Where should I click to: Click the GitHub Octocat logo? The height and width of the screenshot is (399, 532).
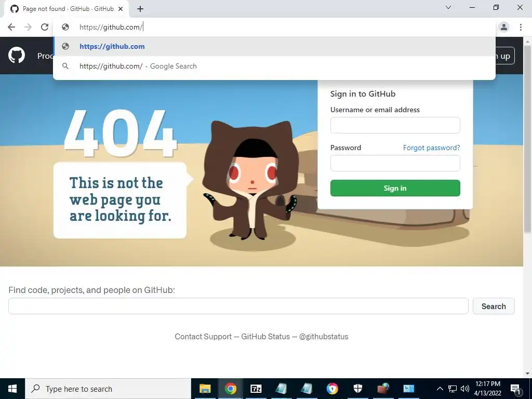point(17,55)
